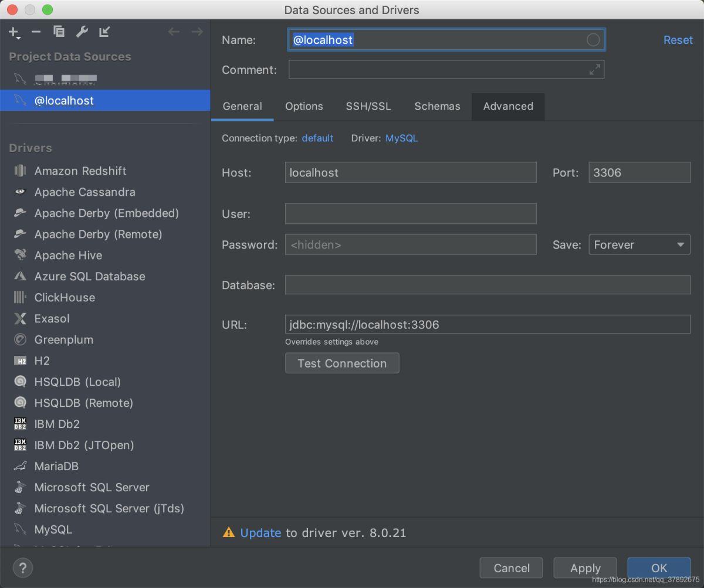
Task: Select the @localhost data source
Action: (64, 100)
